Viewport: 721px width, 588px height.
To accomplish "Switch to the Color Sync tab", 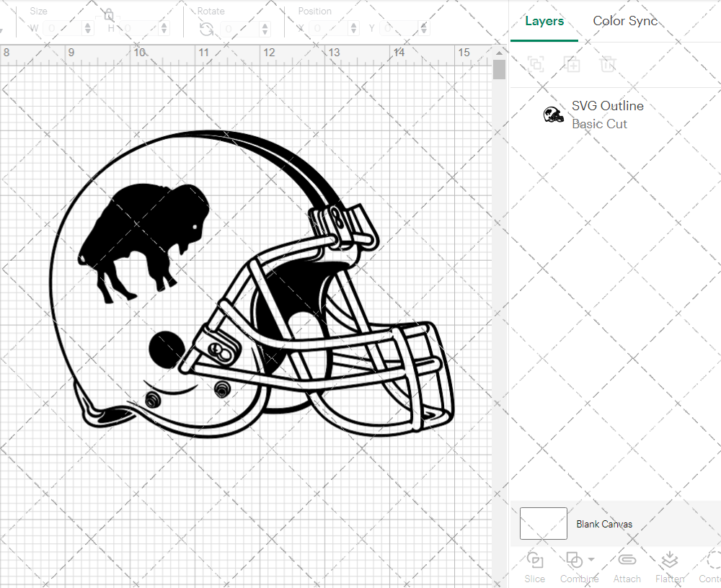I will point(625,21).
